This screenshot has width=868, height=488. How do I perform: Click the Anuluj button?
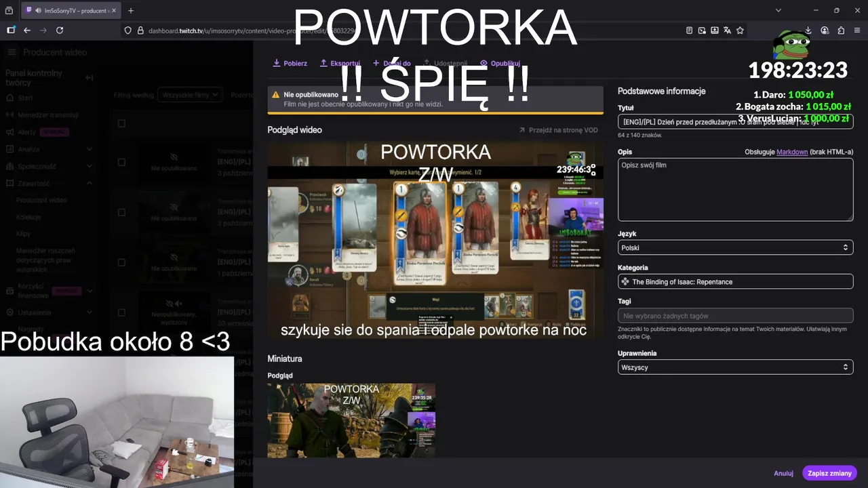pyautogui.click(x=783, y=473)
